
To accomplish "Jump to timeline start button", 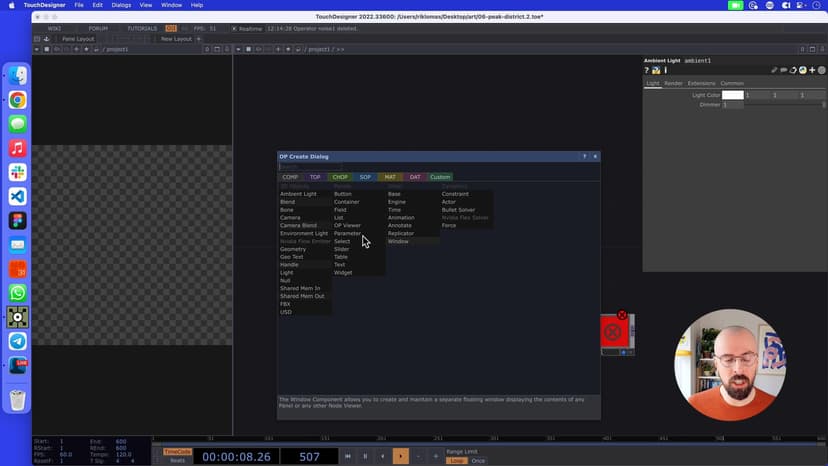I will (348, 456).
